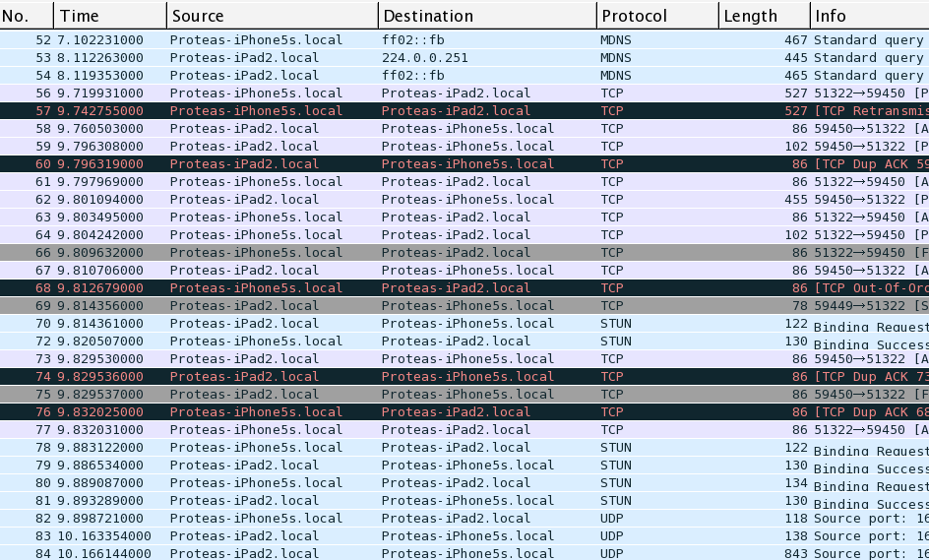
Task: Select packet 81 at time 9.893289000
Action: 464,501
